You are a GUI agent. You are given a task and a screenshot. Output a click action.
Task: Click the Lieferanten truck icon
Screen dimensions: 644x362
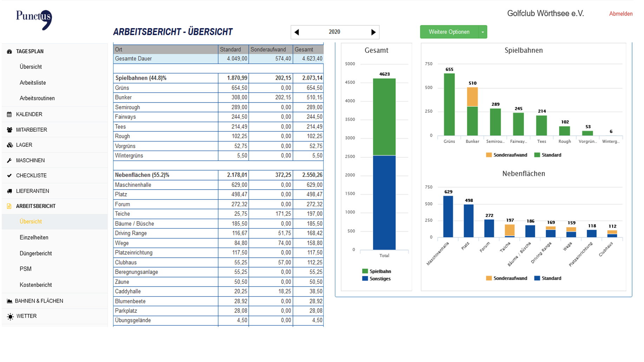[x=9, y=191]
